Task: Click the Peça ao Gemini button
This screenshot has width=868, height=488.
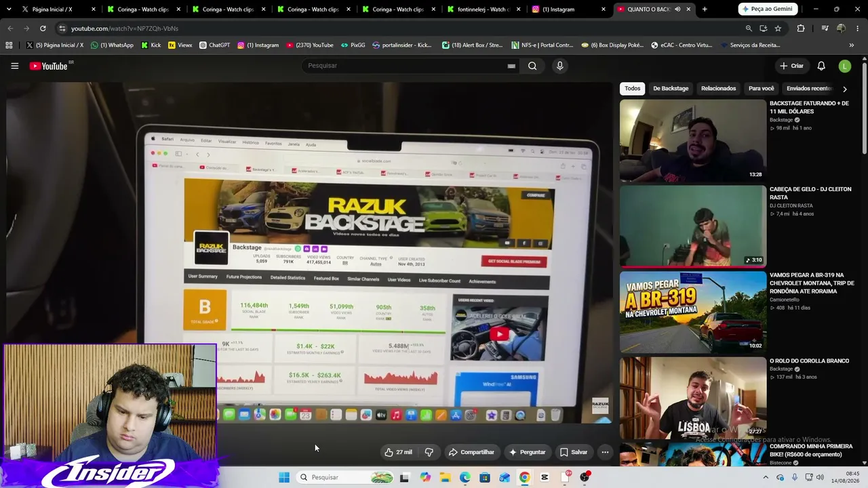Action: pyautogui.click(x=767, y=9)
